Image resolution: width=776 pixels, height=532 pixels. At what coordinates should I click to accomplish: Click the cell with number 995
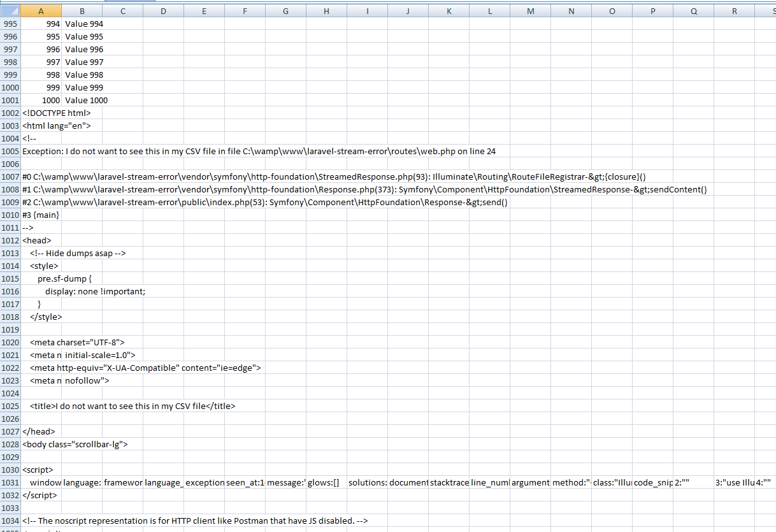coord(41,36)
